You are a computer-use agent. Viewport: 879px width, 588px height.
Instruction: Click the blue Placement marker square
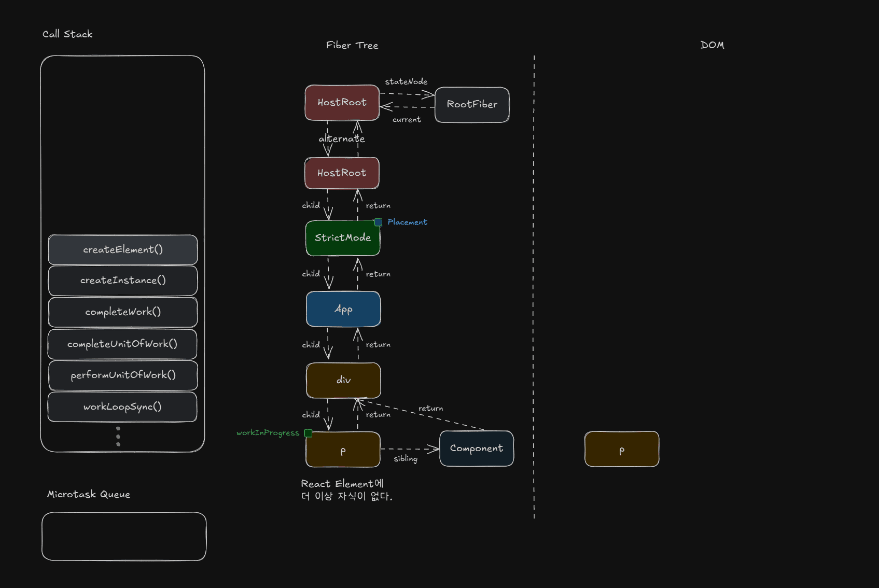coord(378,222)
